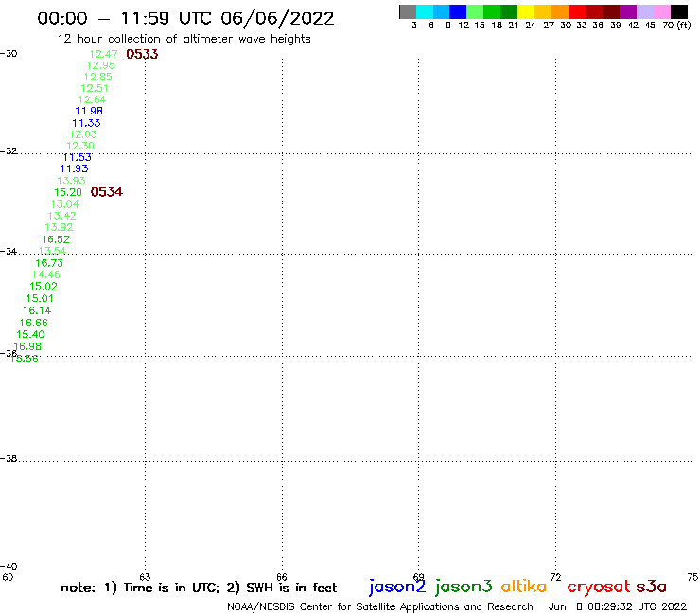
Task: Click the 14.46 wave height reading
Action: coord(46,274)
